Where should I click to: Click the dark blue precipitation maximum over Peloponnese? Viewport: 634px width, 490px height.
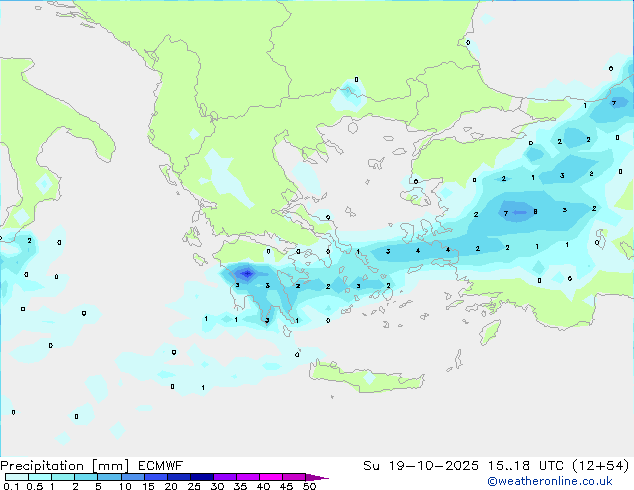pos(247,274)
